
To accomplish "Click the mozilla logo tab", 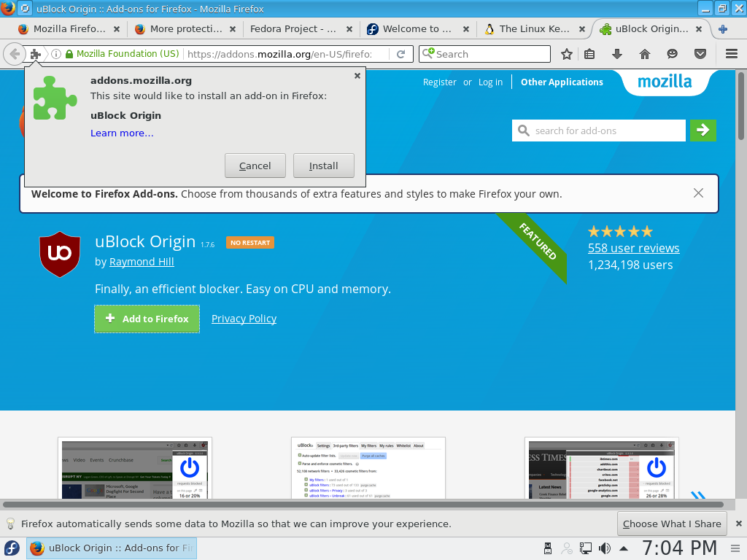I will [665, 82].
